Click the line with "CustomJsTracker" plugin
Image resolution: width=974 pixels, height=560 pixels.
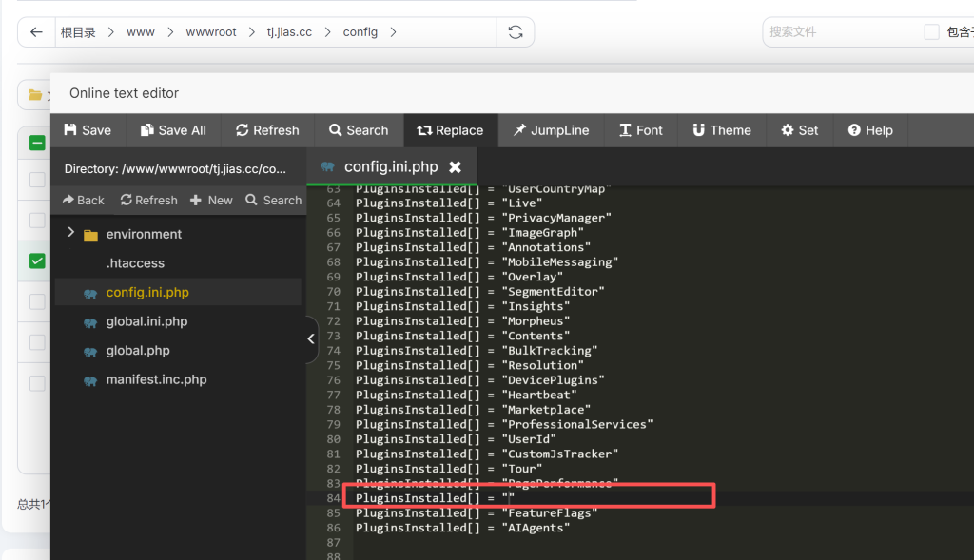click(486, 454)
